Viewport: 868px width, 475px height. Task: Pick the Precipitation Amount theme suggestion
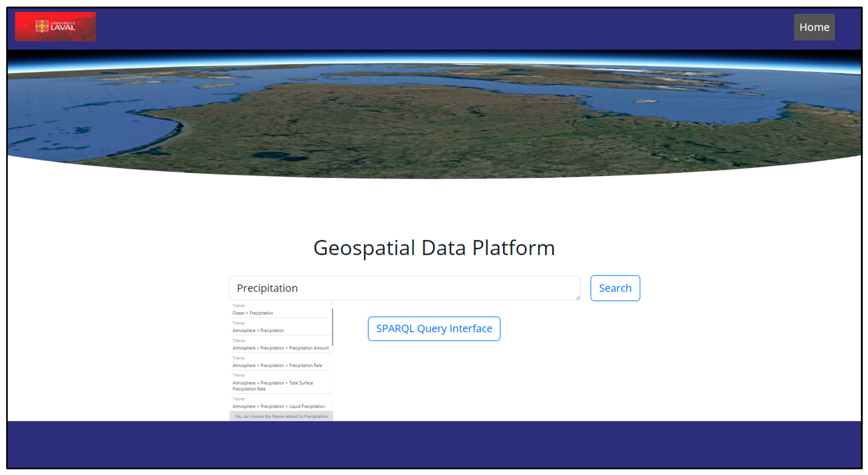click(280, 348)
